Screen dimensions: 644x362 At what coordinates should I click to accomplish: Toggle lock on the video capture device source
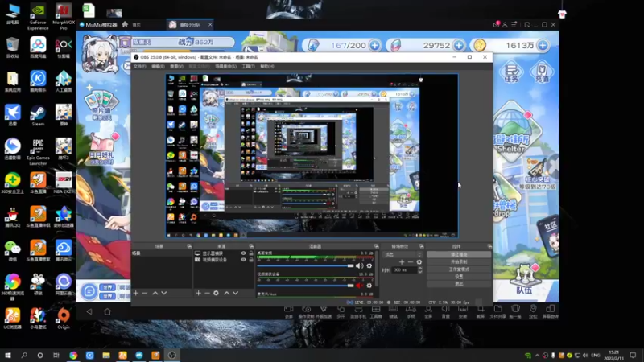(x=251, y=259)
